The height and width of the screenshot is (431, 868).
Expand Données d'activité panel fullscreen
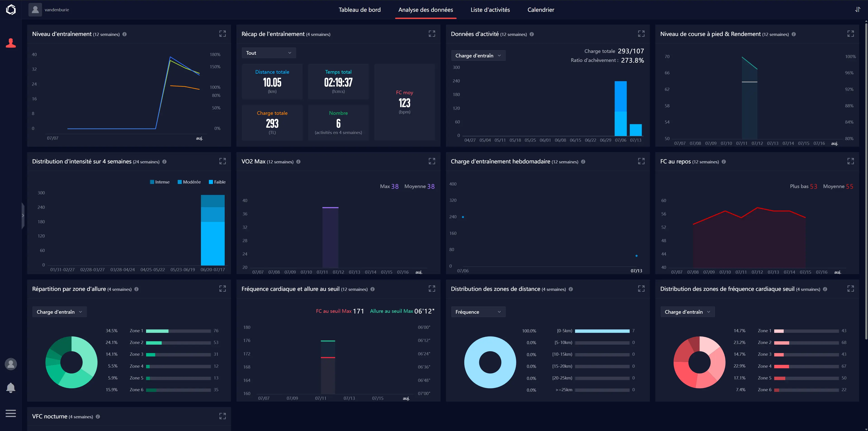[641, 34]
